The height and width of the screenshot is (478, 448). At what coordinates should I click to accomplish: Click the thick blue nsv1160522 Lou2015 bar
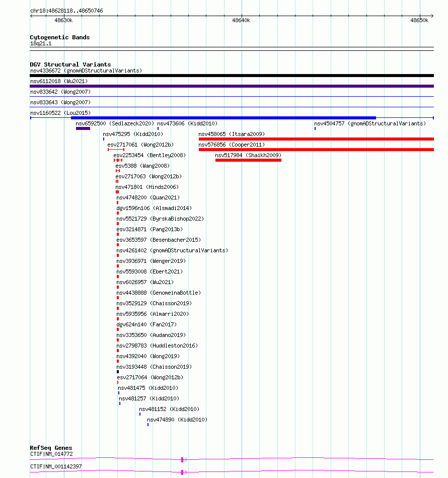coord(223,118)
